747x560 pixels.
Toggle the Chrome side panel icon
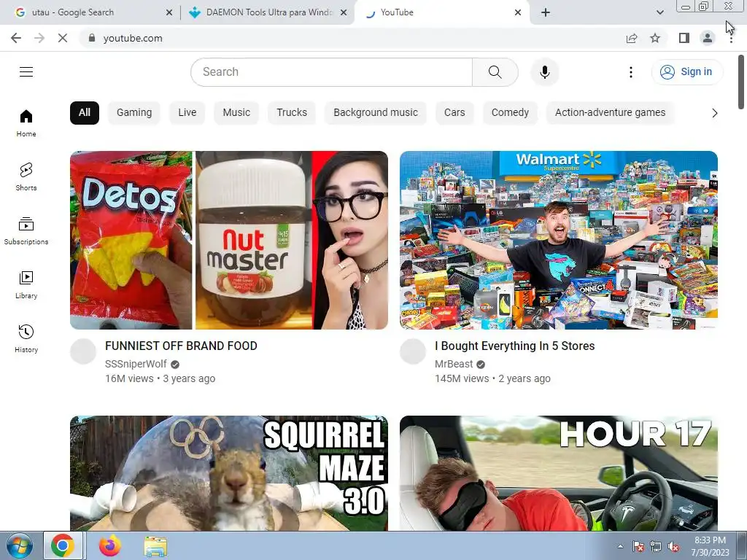click(684, 38)
